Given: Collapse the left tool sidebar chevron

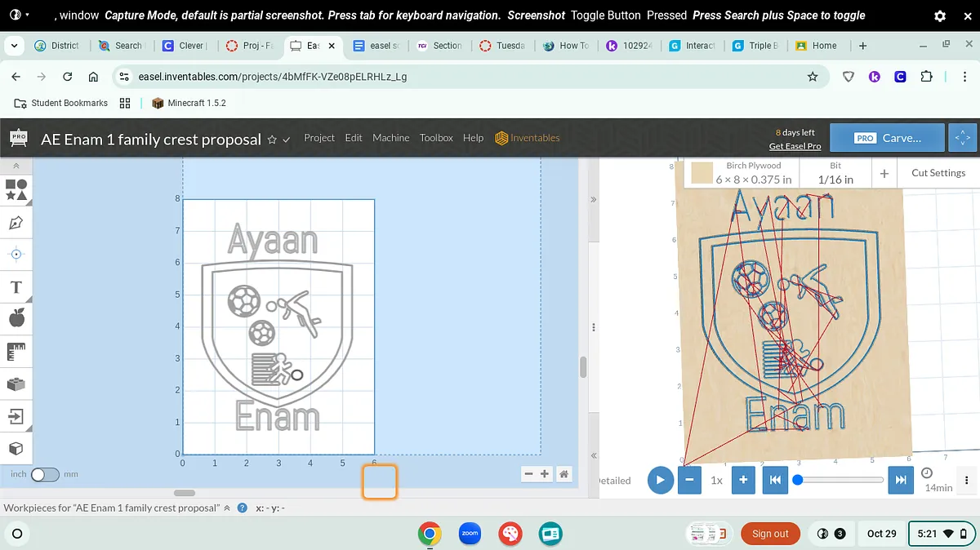Looking at the screenshot, I should pos(16,166).
